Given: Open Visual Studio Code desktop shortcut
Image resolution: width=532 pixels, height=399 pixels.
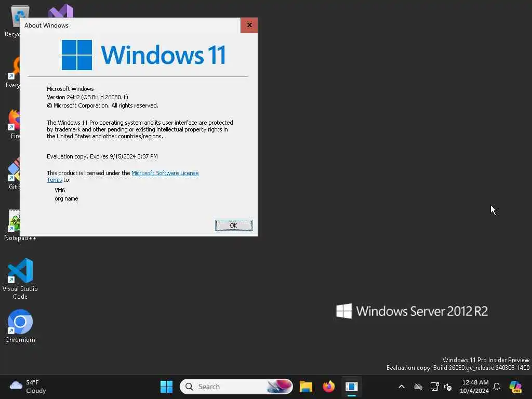Looking at the screenshot, I should pyautogui.click(x=20, y=279).
